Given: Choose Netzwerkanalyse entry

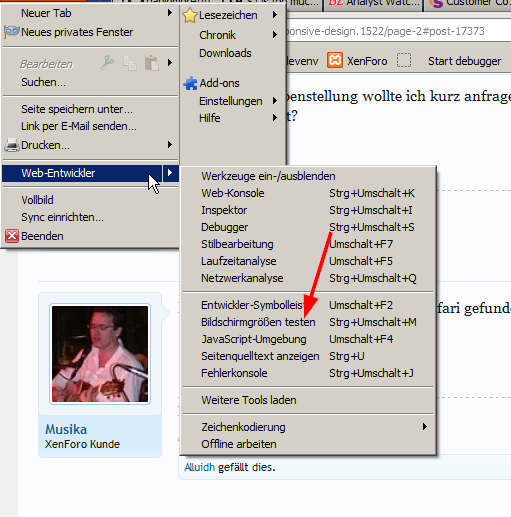Looking at the screenshot, I should tap(308, 278).
